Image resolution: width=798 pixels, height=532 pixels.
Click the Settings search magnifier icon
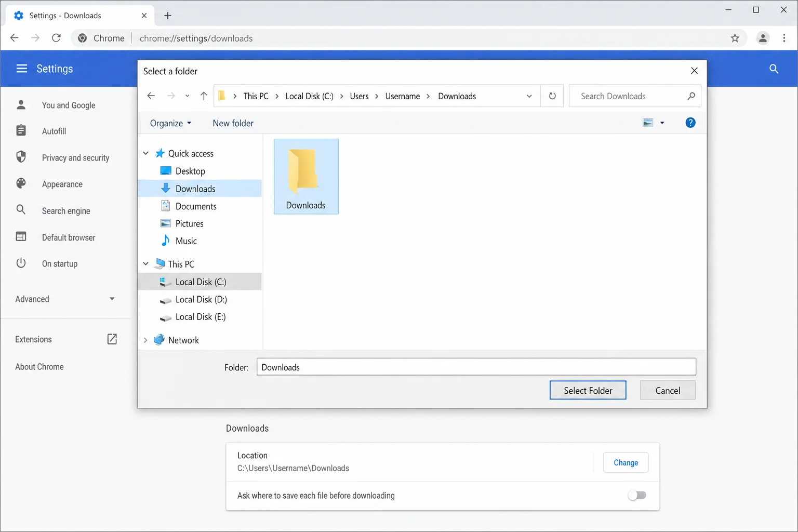(774, 69)
